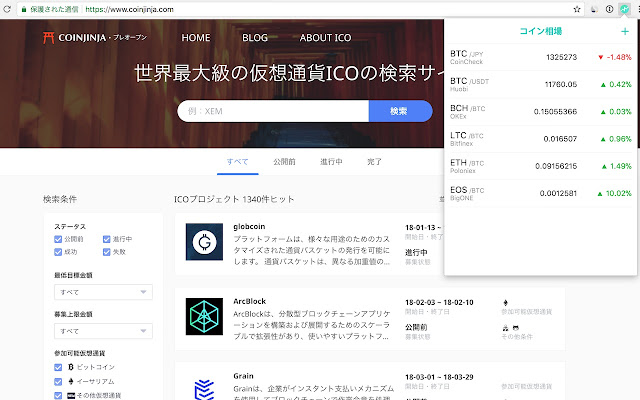Uncheck the イーサリアム currency checkbox

click(58, 382)
